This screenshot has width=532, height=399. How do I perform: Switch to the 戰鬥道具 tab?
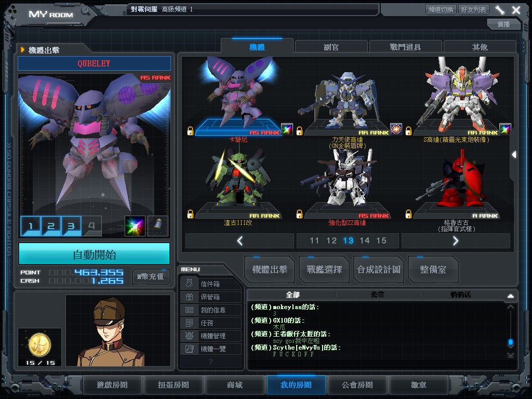pos(405,47)
